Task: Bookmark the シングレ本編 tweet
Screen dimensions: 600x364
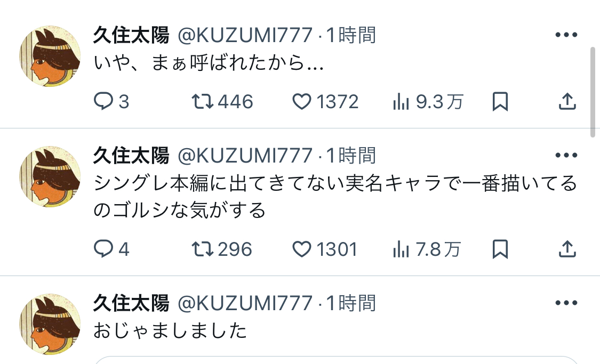Action: [500, 248]
